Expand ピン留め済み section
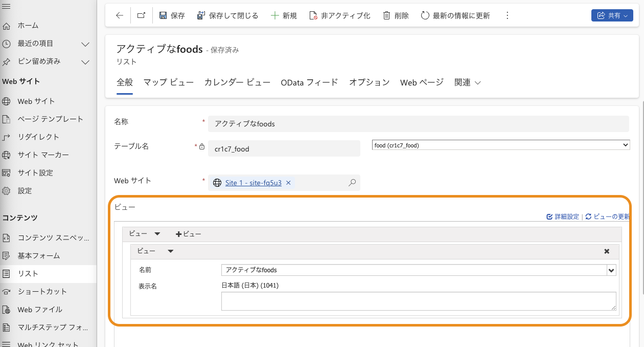 [85, 61]
